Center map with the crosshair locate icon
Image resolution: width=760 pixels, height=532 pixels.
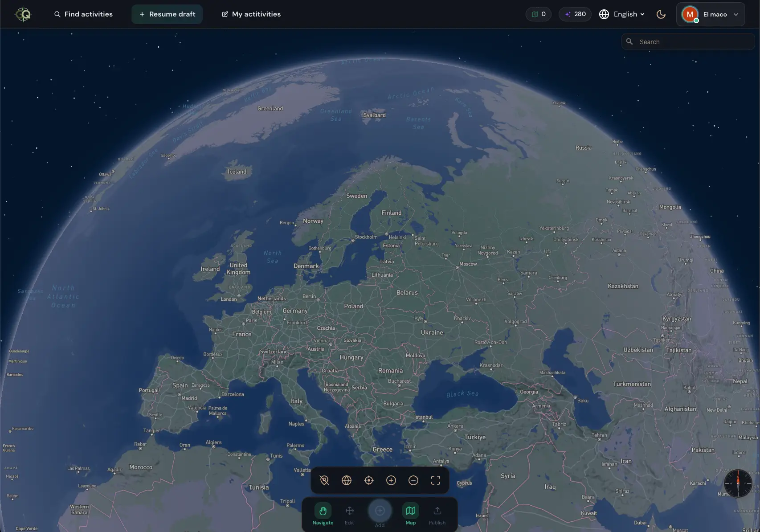click(369, 480)
